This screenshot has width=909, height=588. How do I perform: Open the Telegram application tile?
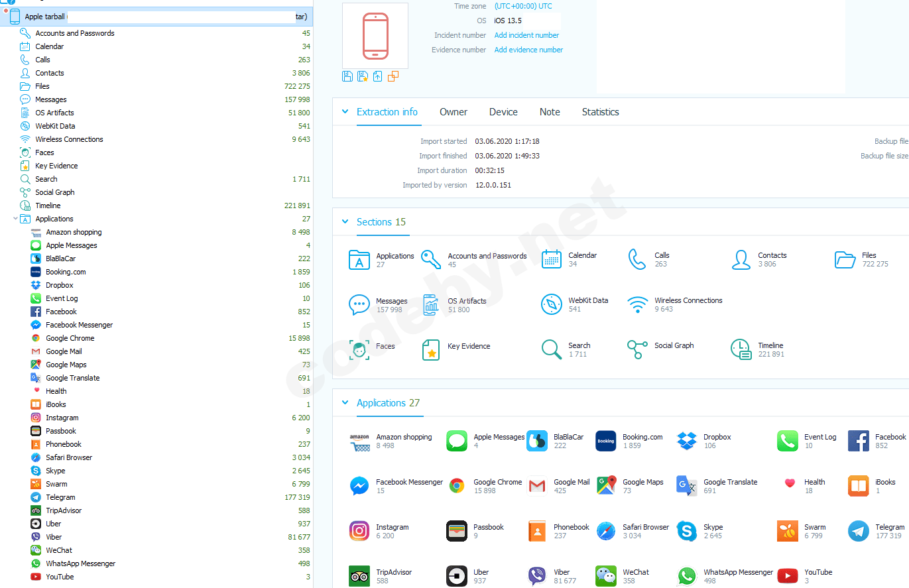pyautogui.click(x=877, y=531)
